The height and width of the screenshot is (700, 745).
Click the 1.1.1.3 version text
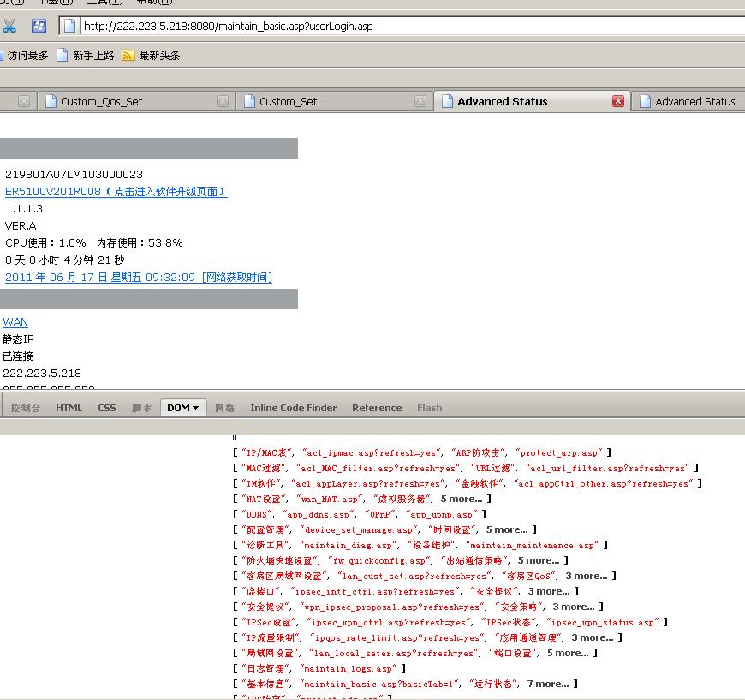(x=24, y=209)
